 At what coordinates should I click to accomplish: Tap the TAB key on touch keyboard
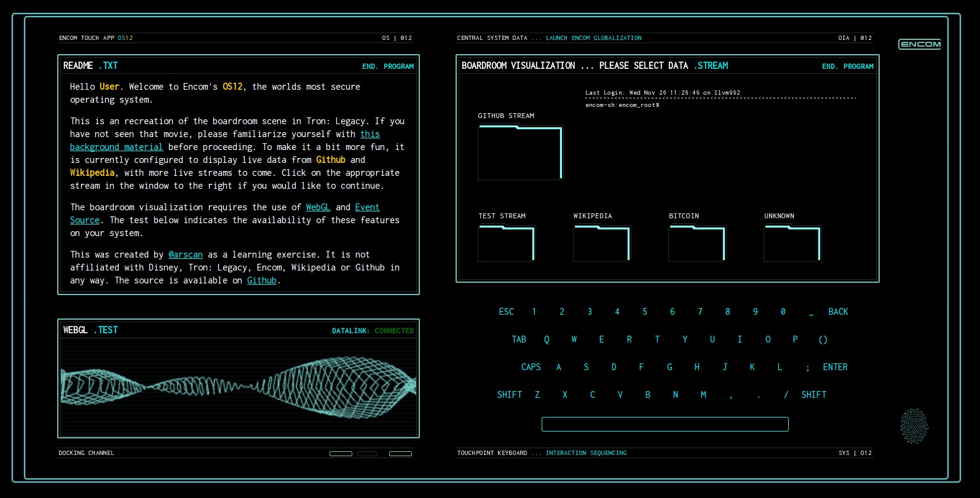pyautogui.click(x=519, y=339)
